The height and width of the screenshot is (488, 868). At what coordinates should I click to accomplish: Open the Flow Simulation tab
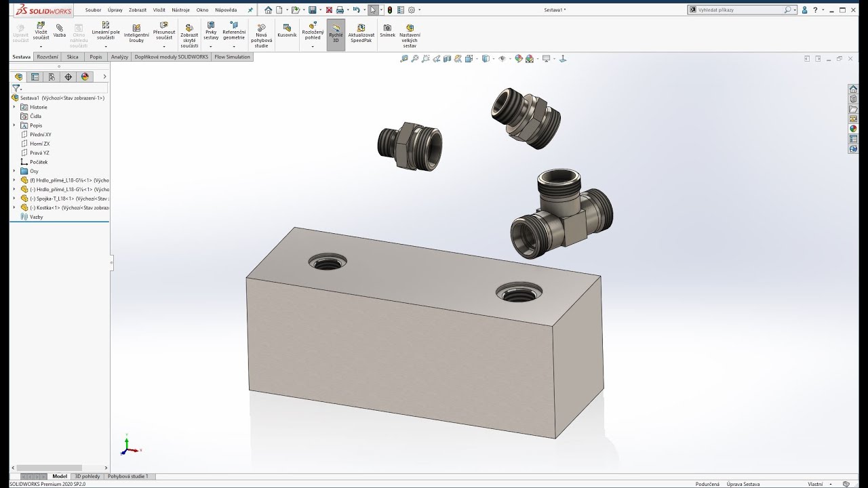point(233,57)
